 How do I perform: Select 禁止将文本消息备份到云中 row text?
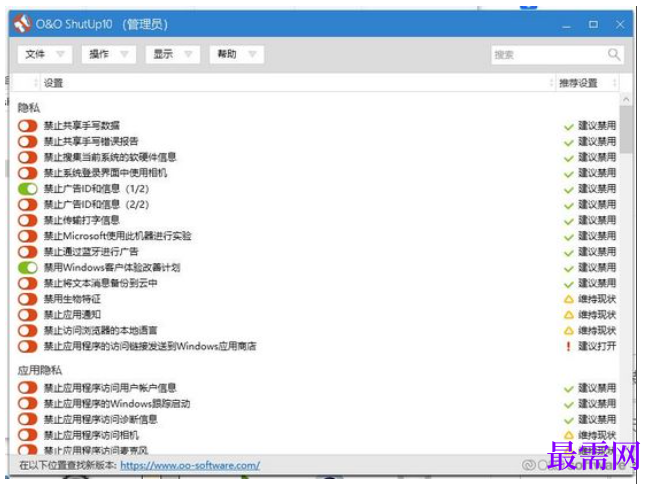pyautogui.click(x=100, y=283)
